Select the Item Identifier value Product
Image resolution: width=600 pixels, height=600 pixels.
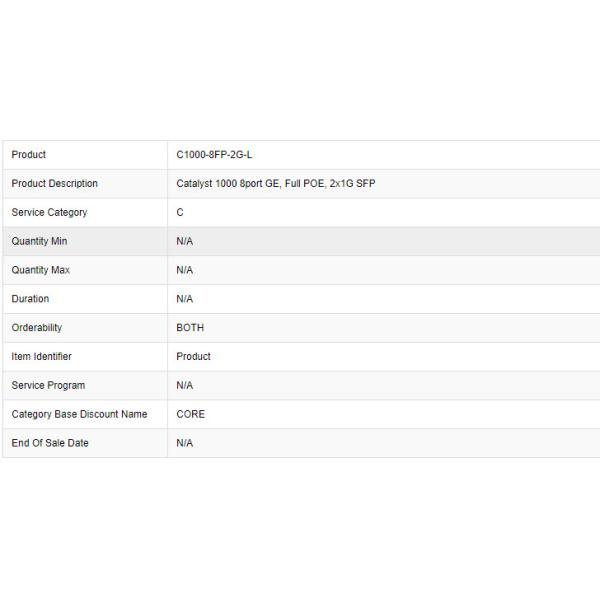click(x=193, y=357)
